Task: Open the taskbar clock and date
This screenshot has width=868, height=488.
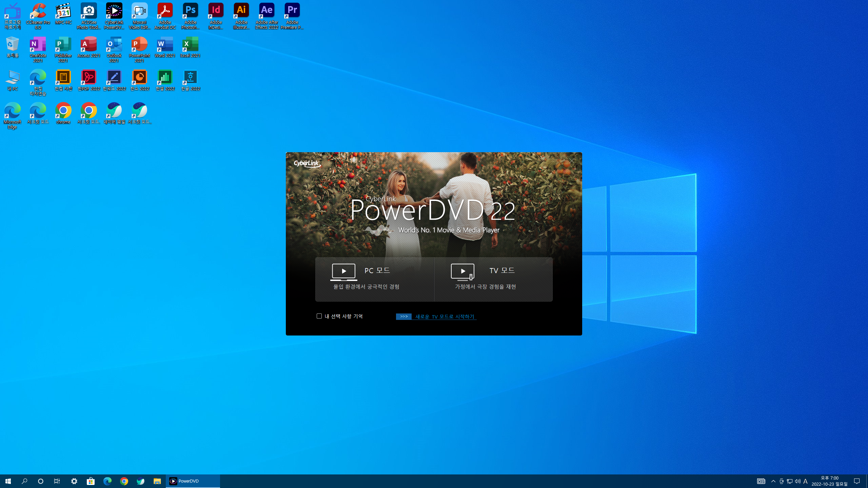Action: [829, 481]
